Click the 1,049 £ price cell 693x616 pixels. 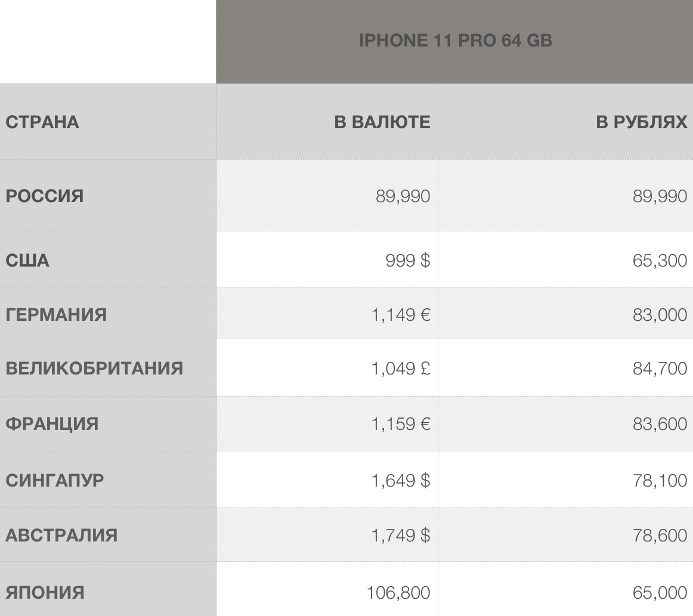coord(400,369)
